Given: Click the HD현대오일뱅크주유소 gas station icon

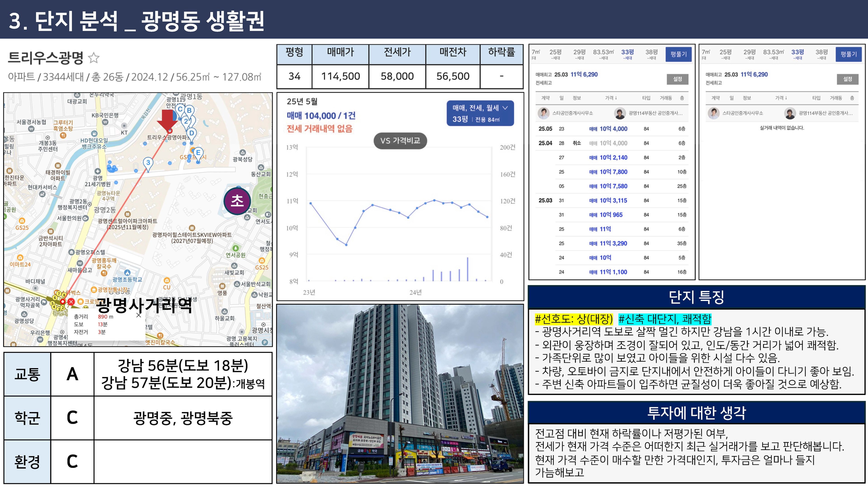Looking at the screenshot, I should 94,134.
